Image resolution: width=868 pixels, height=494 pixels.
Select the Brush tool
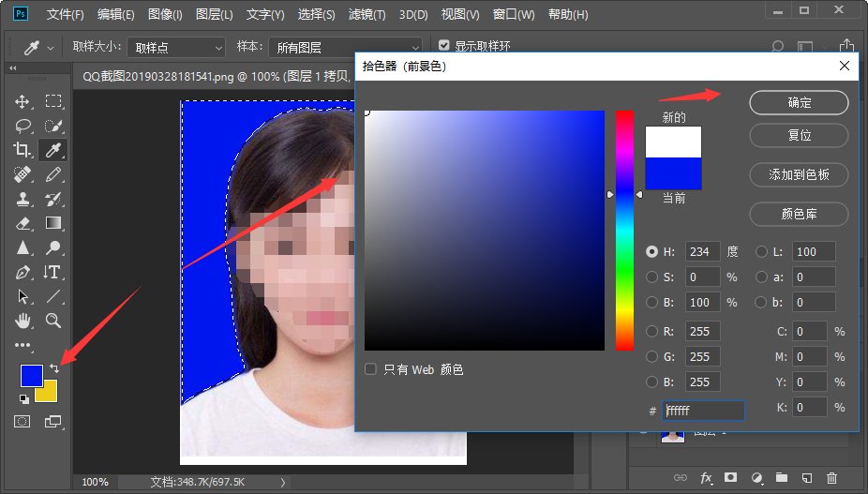pos(53,174)
